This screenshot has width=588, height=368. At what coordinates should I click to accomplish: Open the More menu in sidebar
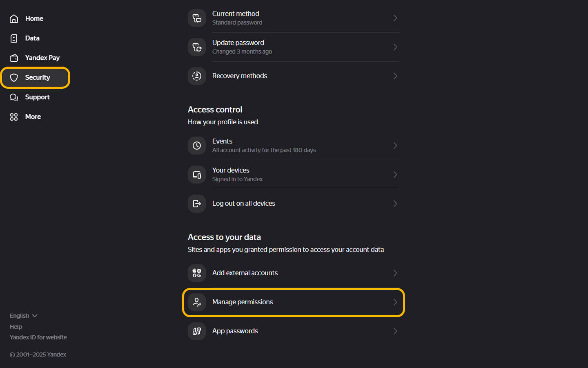pos(33,117)
